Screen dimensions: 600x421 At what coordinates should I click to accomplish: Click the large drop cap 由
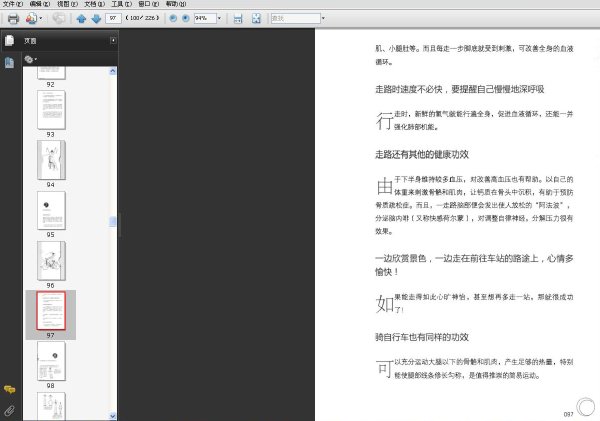pos(384,186)
